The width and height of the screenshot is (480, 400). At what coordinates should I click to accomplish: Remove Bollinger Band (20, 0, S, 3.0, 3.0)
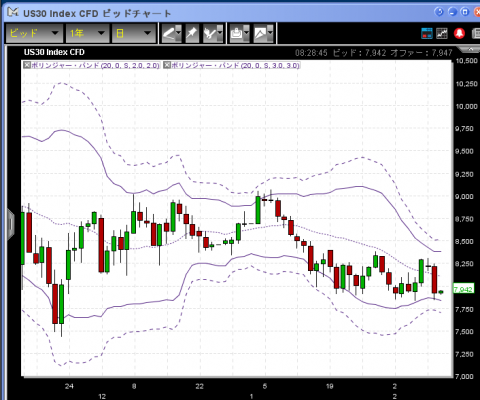[167, 65]
